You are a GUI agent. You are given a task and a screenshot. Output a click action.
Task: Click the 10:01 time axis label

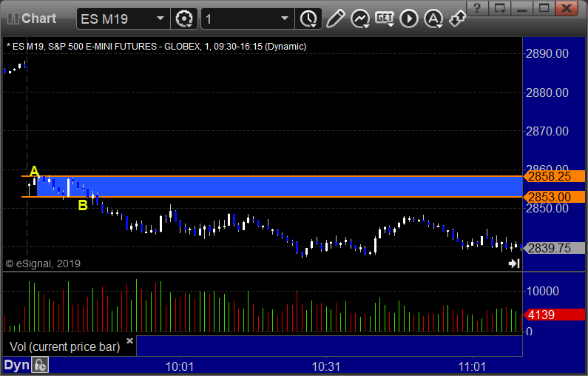point(180,366)
